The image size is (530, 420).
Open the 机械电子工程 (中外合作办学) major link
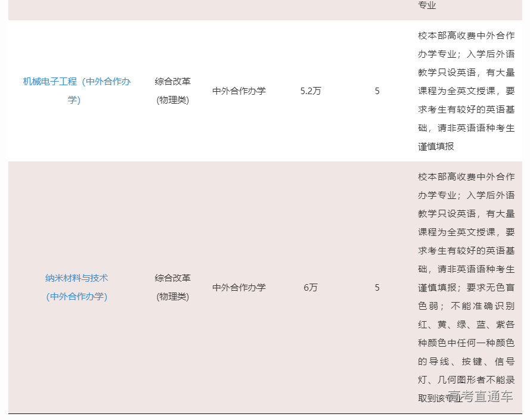tap(76, 82)
